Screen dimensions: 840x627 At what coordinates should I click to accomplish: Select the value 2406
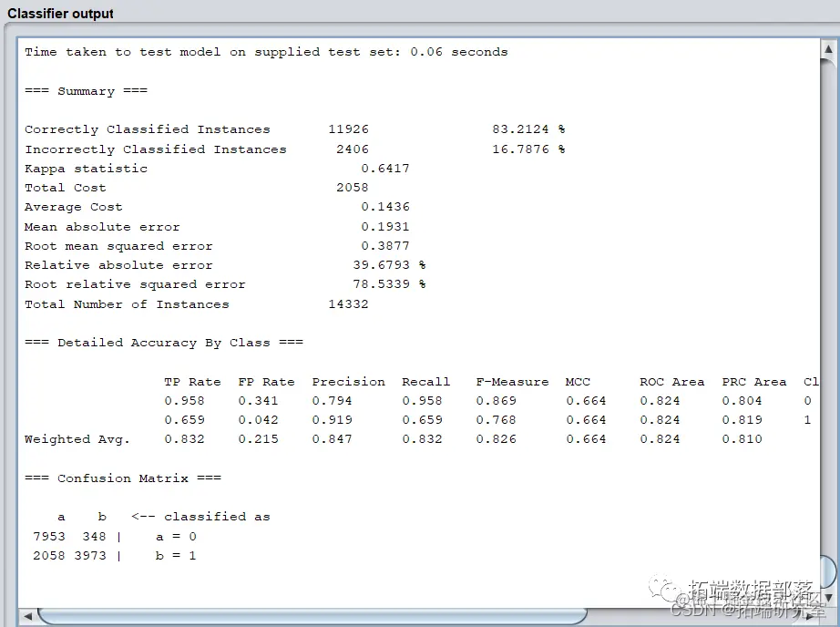[353, 149]
